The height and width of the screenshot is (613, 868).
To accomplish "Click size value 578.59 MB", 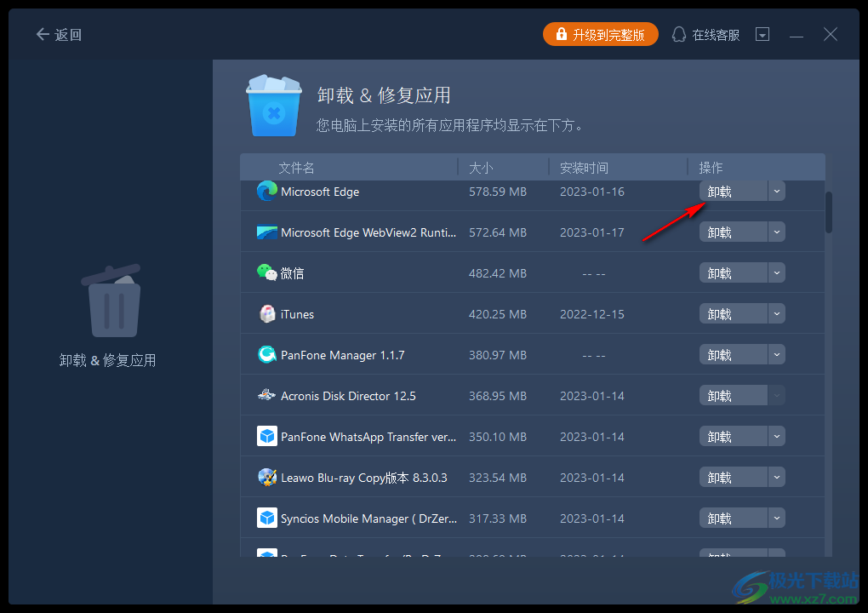I will (498, 192).
